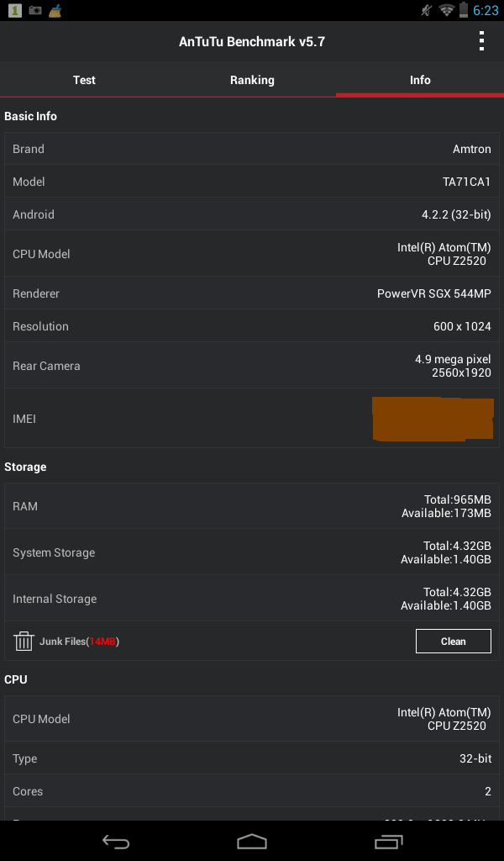Tap the IMEI row
Screen dimensions: 504x861
(252, 419)
